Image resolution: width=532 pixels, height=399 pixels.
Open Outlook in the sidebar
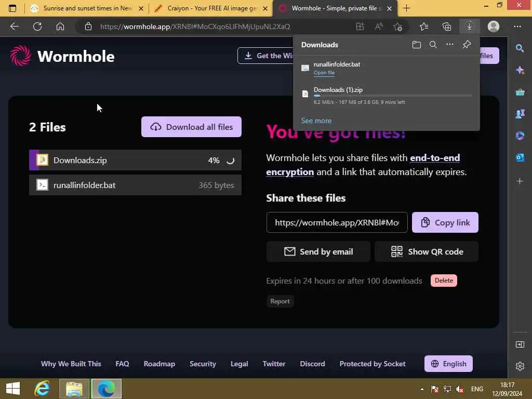(520, 157)
